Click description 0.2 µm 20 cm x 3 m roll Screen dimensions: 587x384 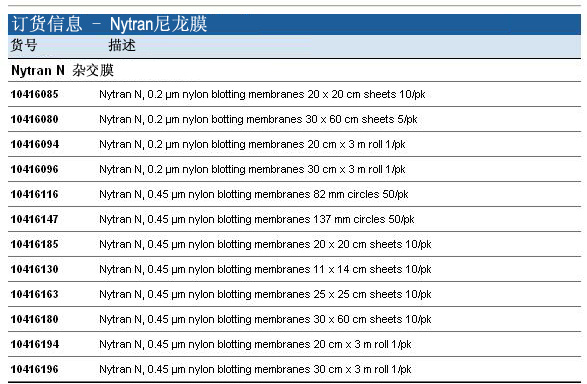tap(252, 144)
